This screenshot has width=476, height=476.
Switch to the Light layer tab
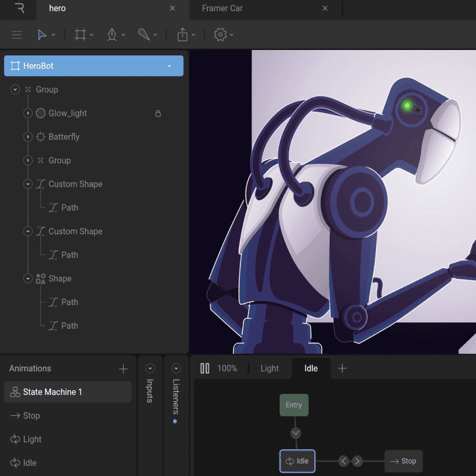point(270,368)
